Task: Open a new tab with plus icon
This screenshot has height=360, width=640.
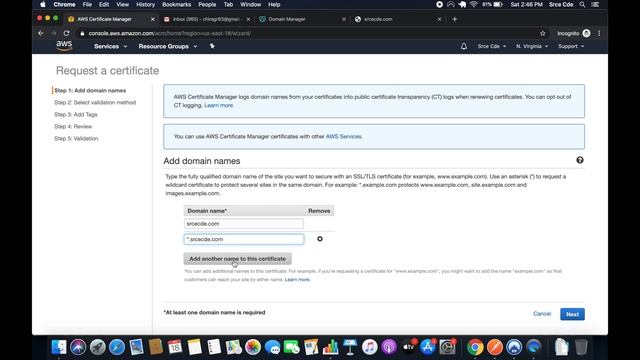Action: [x=454, y=19]
